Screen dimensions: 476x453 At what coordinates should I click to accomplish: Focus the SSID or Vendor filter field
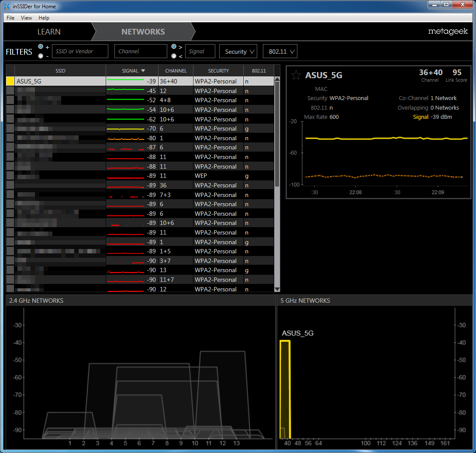tap(80, 51)
